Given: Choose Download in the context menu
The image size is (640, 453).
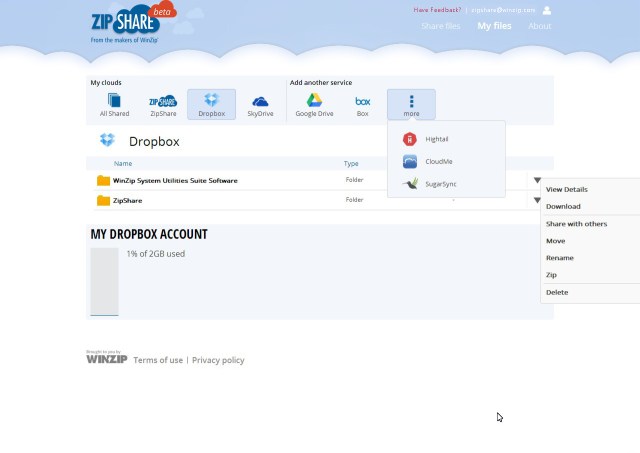Looking at the screenshot, I should (x=563, y=207).
